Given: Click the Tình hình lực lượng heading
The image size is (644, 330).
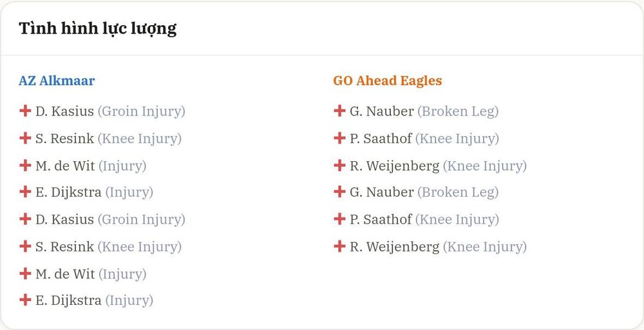Looking at the screenshot, I should pyautogui.click(x=98, y=28).
